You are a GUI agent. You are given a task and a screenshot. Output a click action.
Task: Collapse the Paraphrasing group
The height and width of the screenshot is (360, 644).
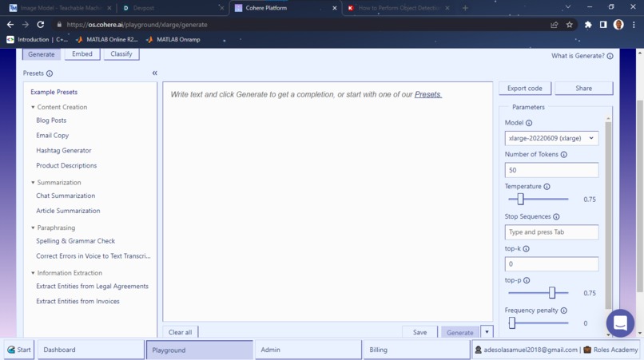(33, 227)
